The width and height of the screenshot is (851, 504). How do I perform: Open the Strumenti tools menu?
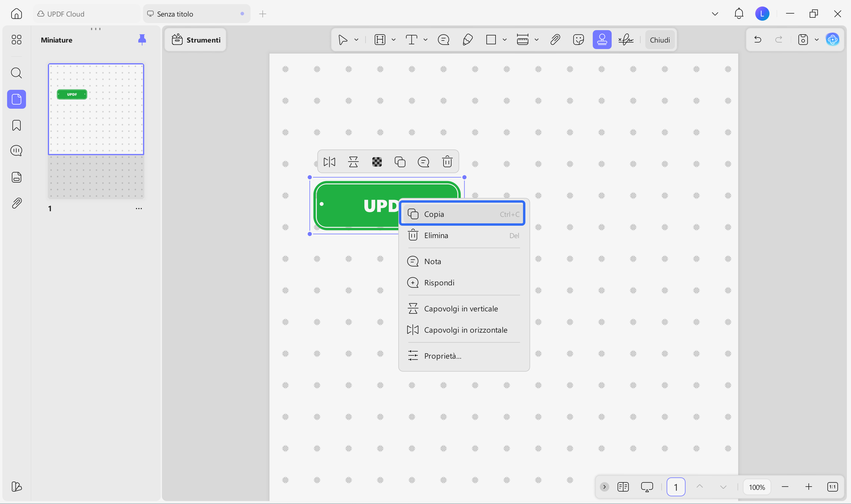[x=196, y=40]
